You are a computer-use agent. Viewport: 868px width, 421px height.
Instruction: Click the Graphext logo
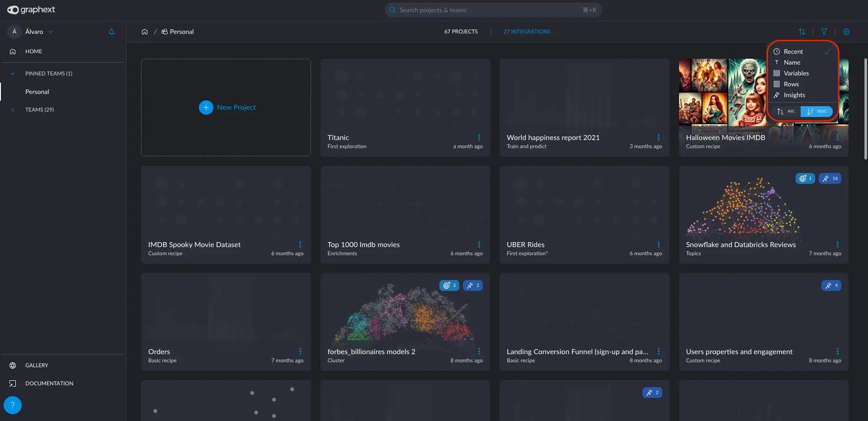click(x=31, y=9)
